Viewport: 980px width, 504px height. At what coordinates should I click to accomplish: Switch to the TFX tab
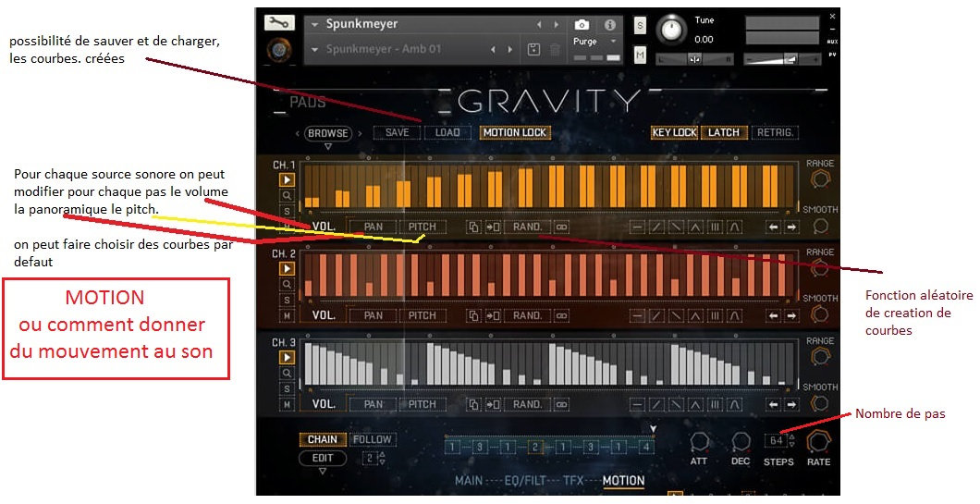point(573,480)
